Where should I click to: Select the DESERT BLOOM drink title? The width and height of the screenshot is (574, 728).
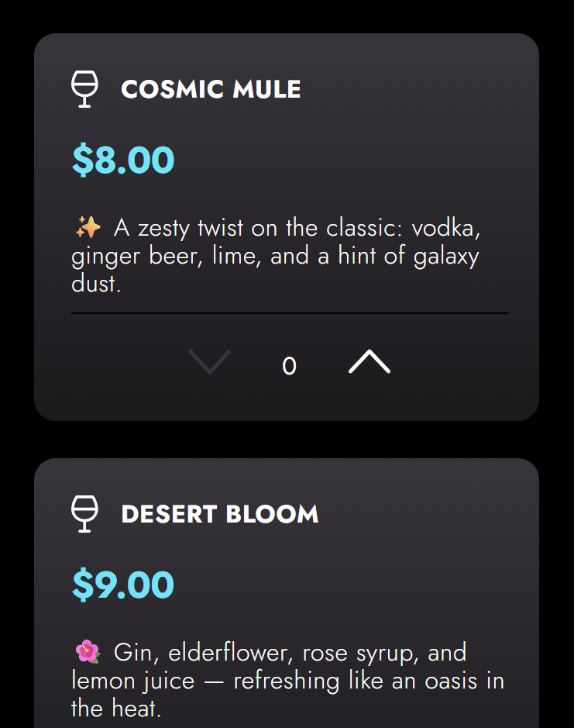[220, 514]
